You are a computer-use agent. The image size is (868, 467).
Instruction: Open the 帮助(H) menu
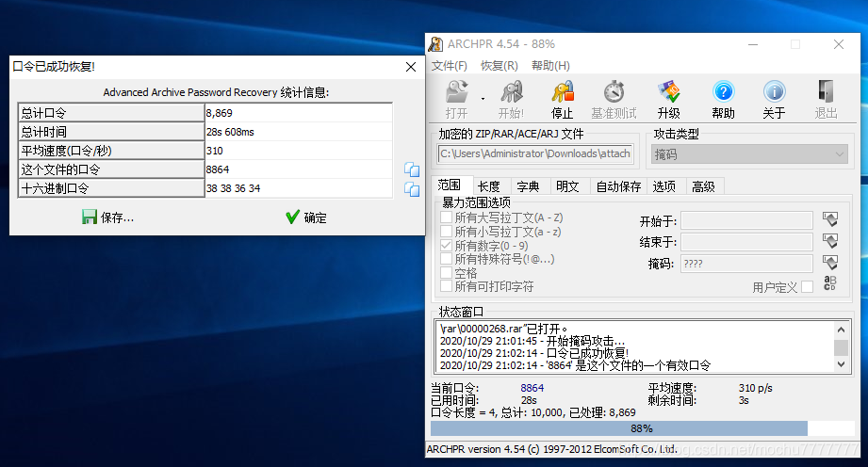coord(550,66)
